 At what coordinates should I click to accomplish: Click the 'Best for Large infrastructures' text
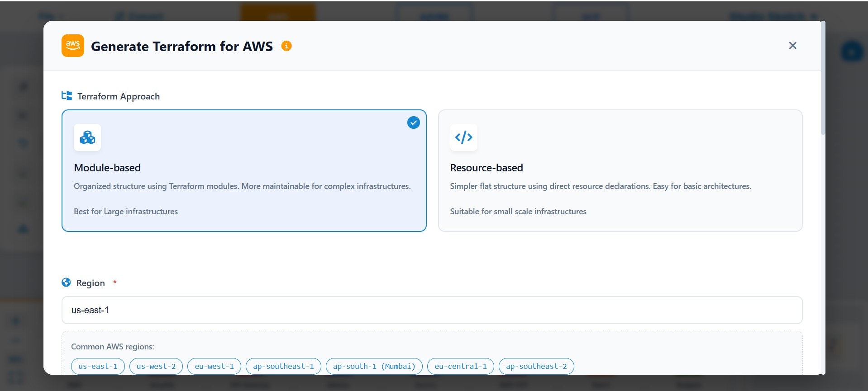click(x=126, y=212)
